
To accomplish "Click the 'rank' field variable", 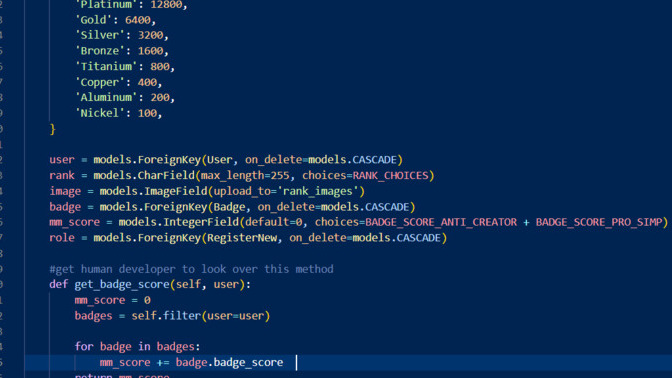I will [x=62, y=175].
